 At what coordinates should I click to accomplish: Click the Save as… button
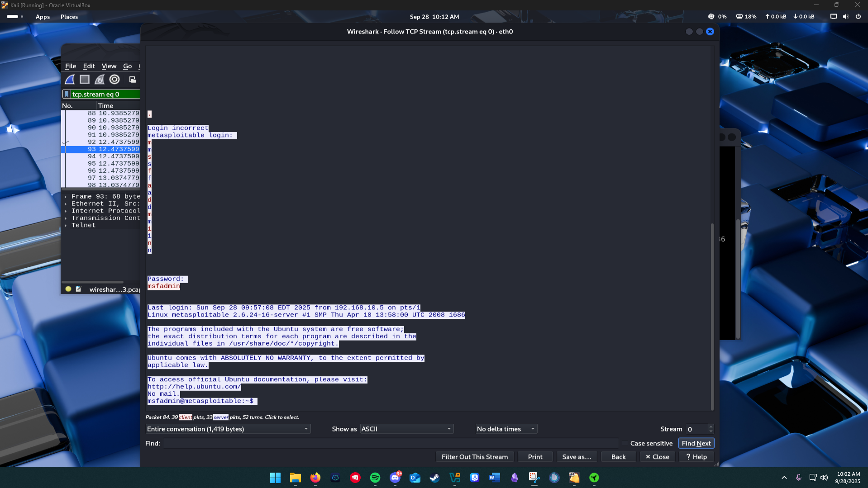pyautogui.click(x=577, y=457)
